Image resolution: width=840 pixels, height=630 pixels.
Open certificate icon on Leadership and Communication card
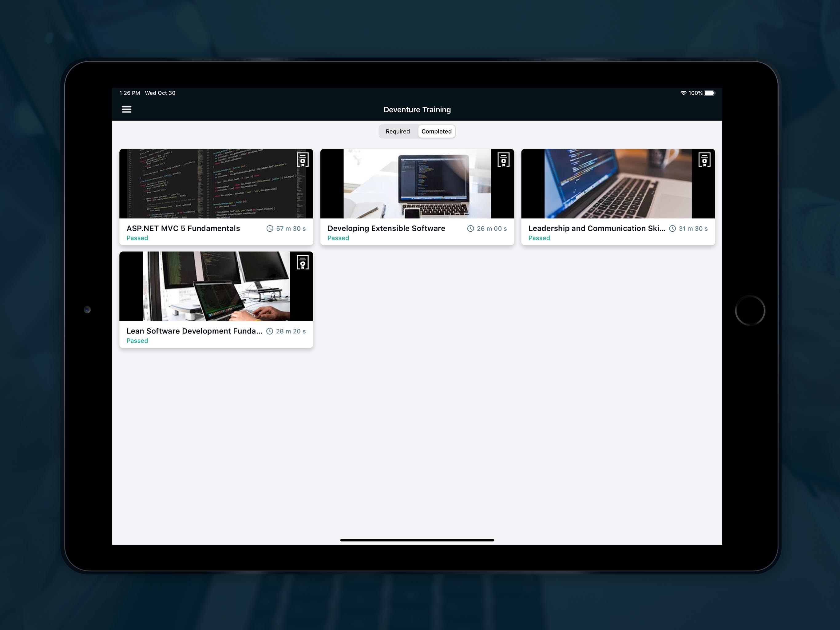[704, 160]
